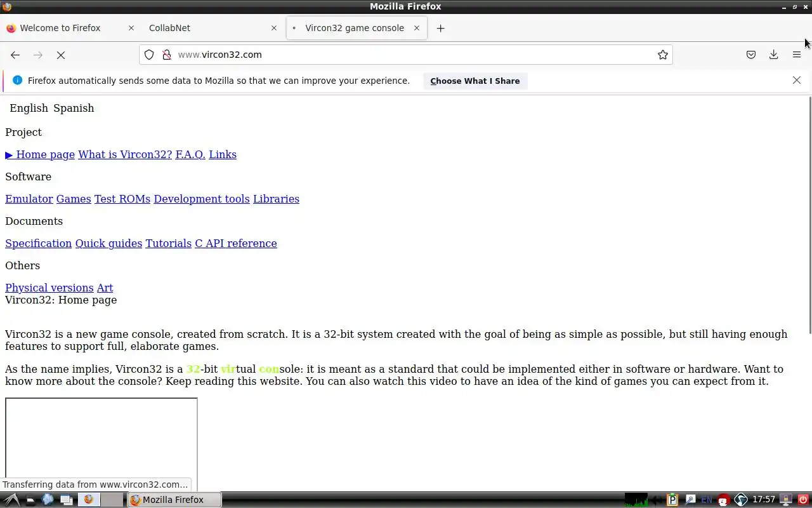Image resolution: width=812 pixels, height=508 pixels.
Task: Open the What is Vircon32? link
Action: click(125, 154)
